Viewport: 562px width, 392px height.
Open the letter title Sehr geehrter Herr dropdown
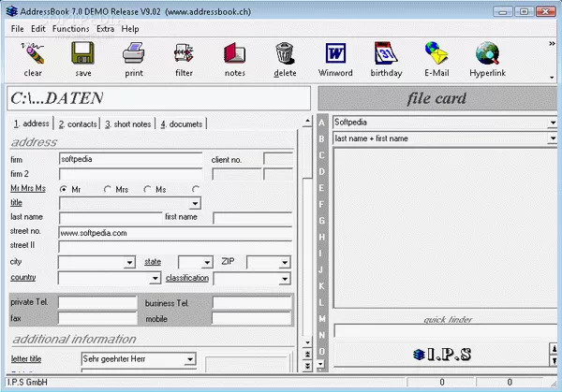click(x=190, y=358)
